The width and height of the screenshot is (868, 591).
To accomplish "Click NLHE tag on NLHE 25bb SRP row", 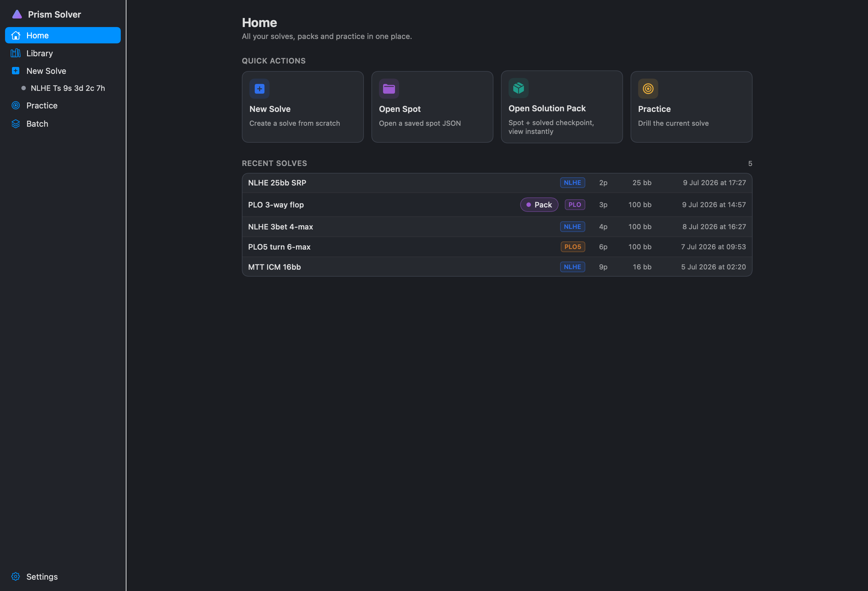I will click(572, 183).
